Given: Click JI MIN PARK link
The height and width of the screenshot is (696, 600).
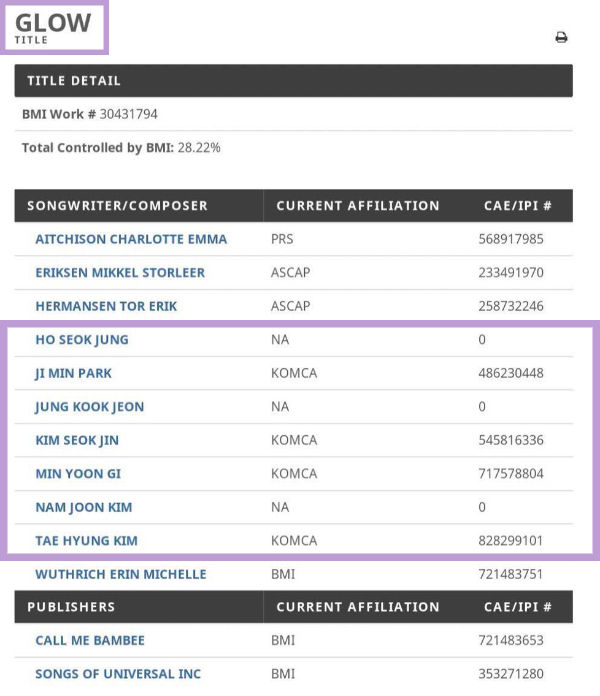Looking at the screenshot, I should (73, 373).
